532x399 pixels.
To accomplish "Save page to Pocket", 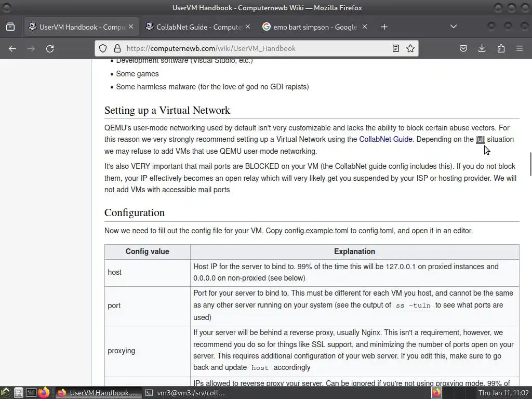I will click(x=463, y=48).
